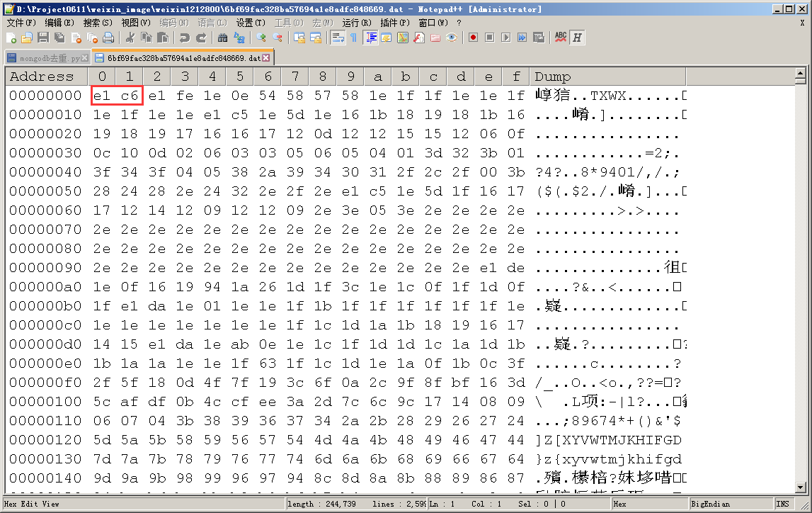Open the Function List panel icon
812x513 pixels.
click(419, 38)
